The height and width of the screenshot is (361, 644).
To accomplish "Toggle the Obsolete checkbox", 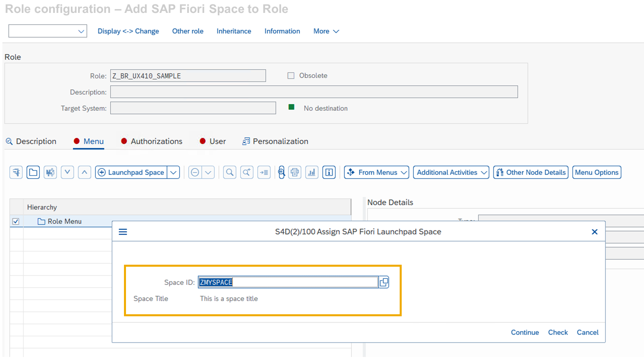I will coord(291,75).
